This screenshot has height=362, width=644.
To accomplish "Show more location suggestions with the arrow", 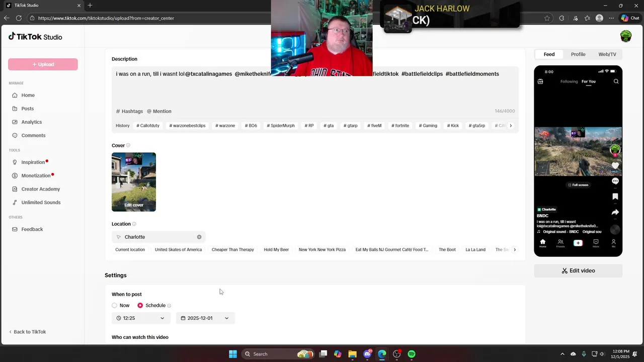I will pyautogui.click(x=514, y=250).
